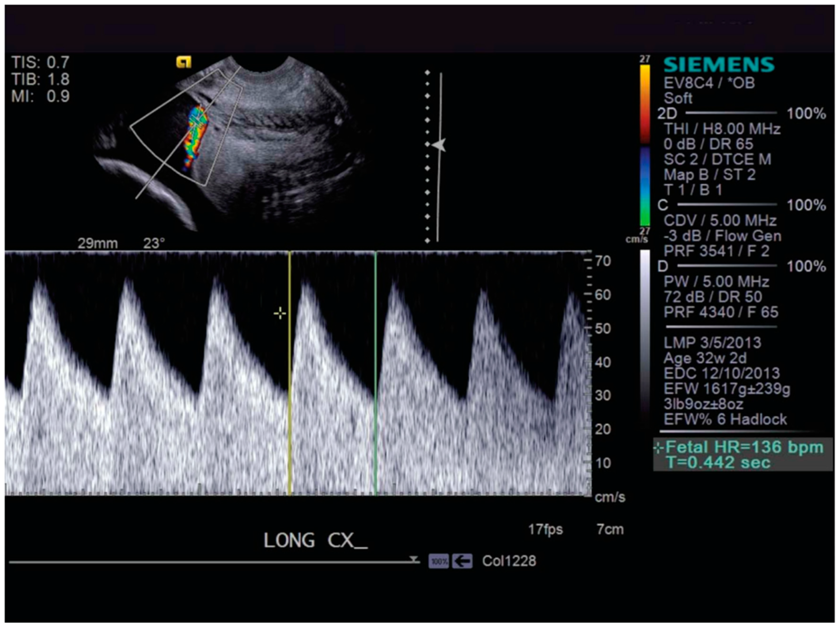840x627 pixels.
Task: Select the green vertical measurement cursor line
Action: click(x=375, y=373)
